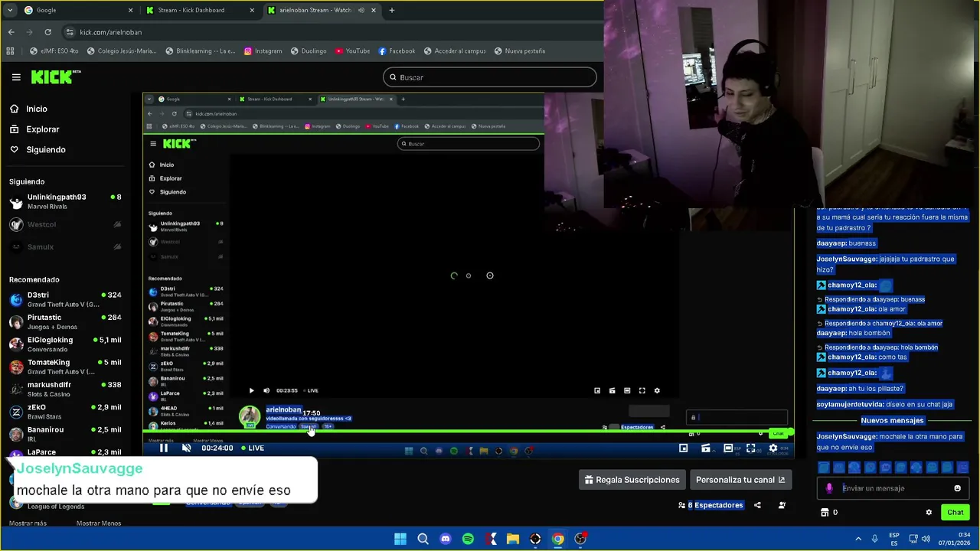Open the Kick hamburger menu
The width and height of the screenshot is (980, 551).
(16, 77)
